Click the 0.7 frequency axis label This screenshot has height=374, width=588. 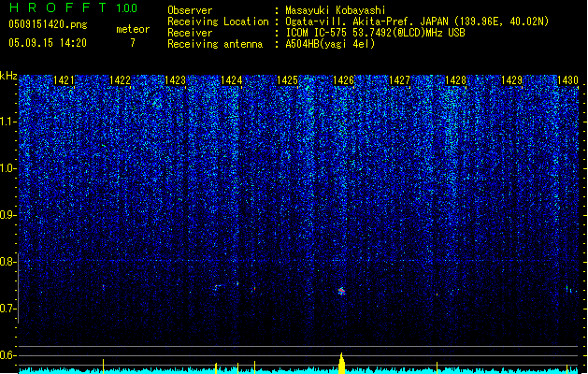pyautogui.click(x=7, y=309)
